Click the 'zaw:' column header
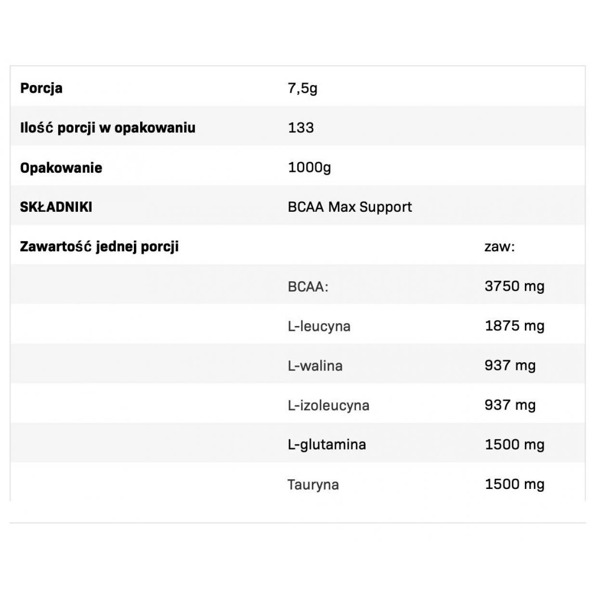This screenshot has width=600, height=600. [x=499, y=246]
